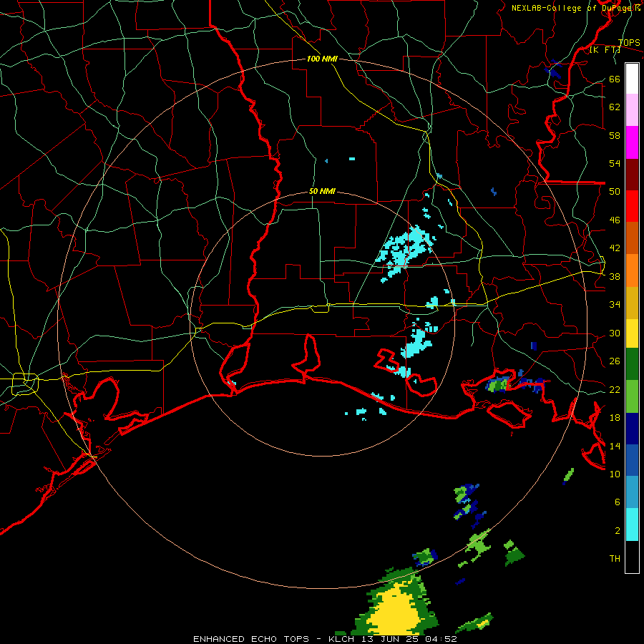Click the '[K FT]' units label

point(605,49)
